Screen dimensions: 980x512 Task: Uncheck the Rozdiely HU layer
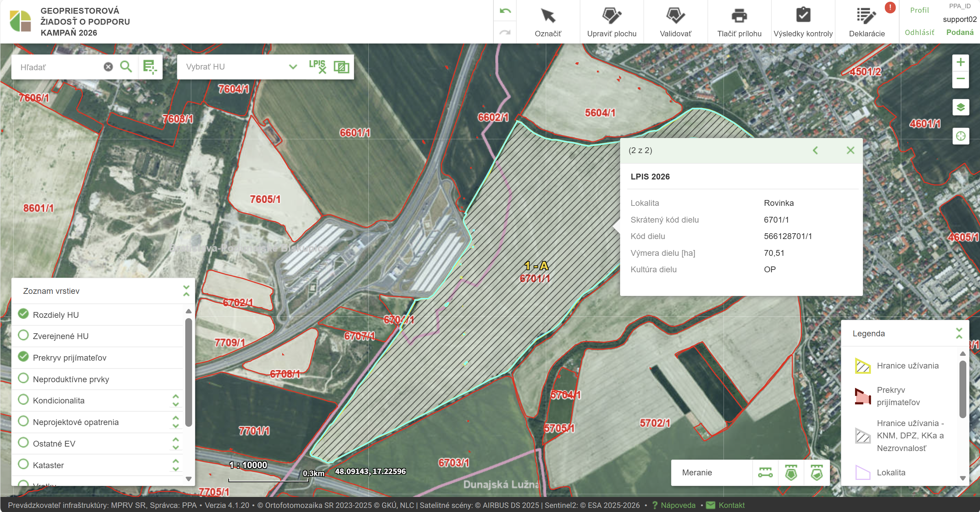[24, 314]
